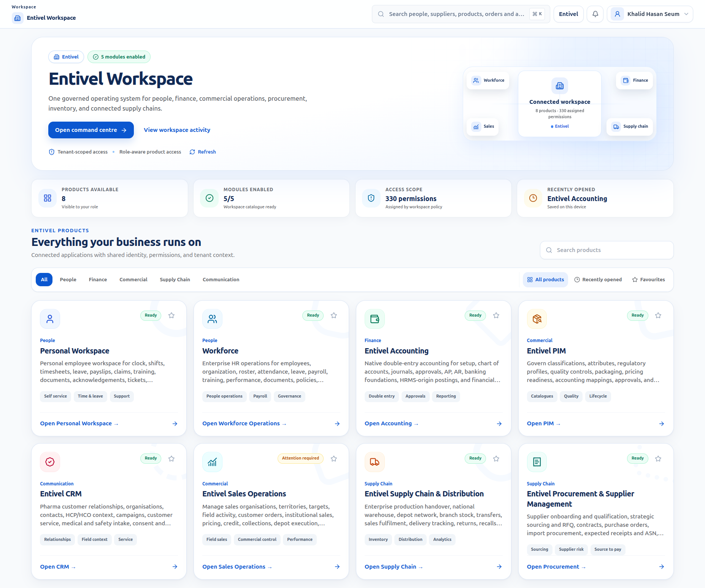
Task: Open Workforce Operations link
Action: [244, 423]
